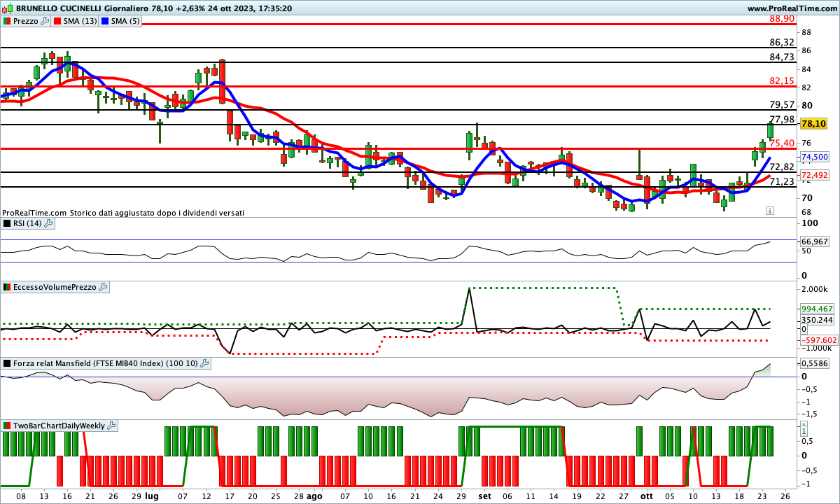Select the Forza relat Mansfield panel label
The image size is (840, 504).
(106, 363)
